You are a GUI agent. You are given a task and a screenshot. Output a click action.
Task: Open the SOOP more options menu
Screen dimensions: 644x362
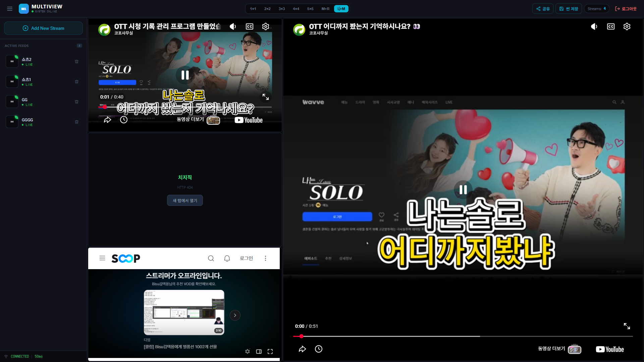click(x=265, y=258)
